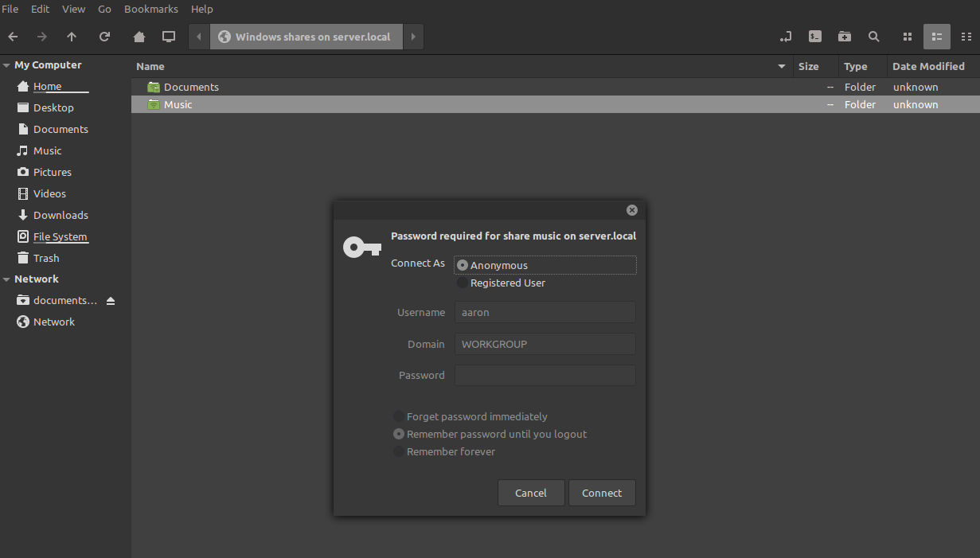Image resolution: width=980 pixels, height=558 pixels.
Task: Switch to list view
Action: [937, 37]
